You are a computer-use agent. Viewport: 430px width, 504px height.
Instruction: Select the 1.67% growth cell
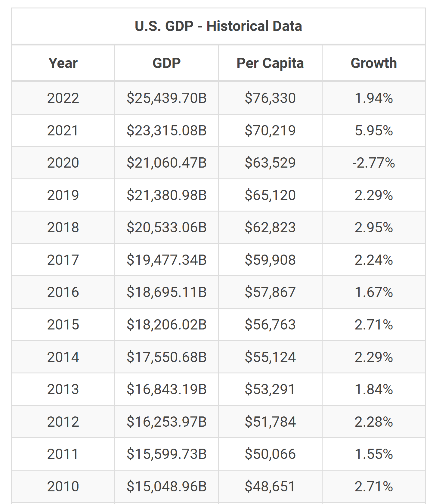[373, 292]
